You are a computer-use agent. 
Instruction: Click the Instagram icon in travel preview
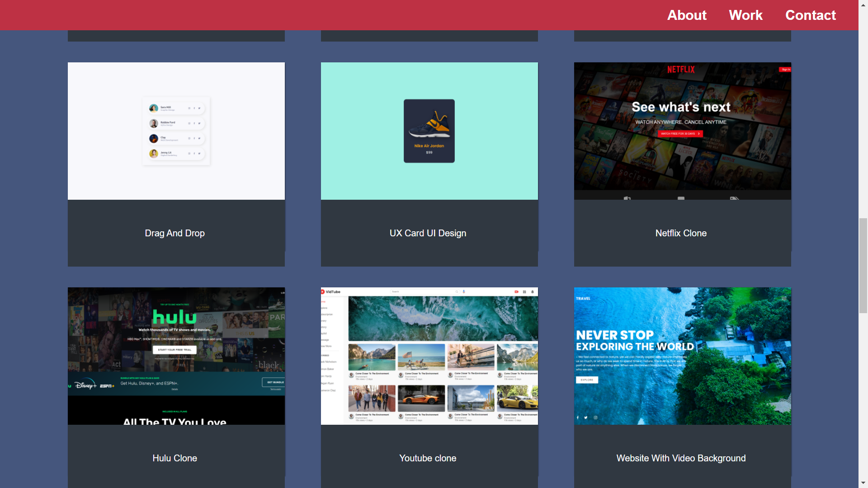pyautogui.click(x=595, y=418)
